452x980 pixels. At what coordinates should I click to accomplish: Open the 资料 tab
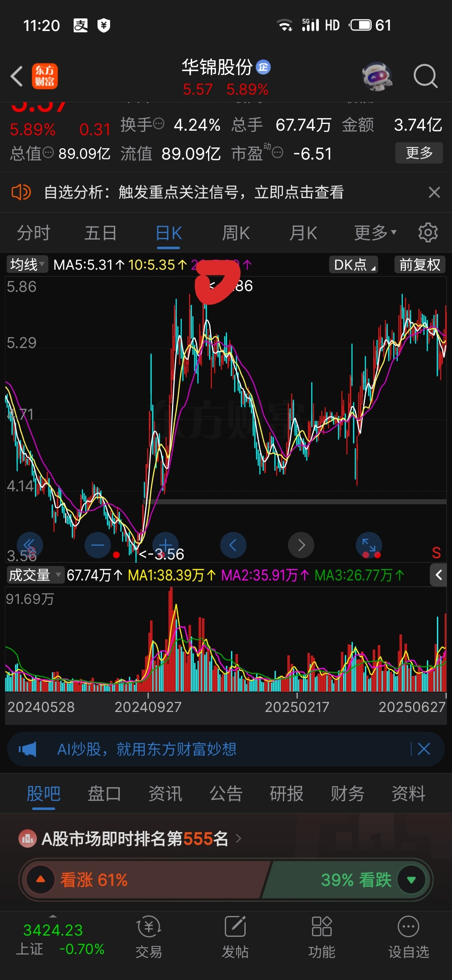(x=408, y=794)
